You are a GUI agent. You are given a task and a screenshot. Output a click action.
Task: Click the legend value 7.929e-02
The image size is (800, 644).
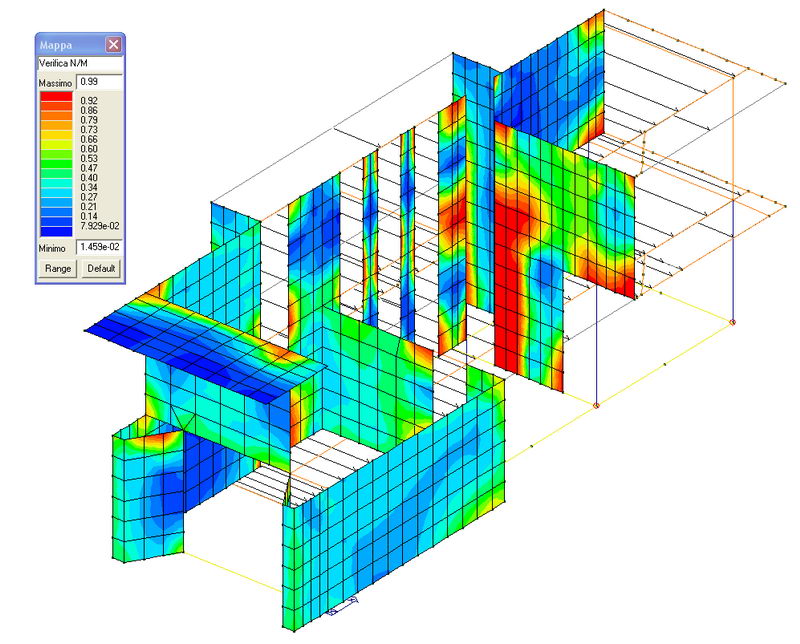pos(100,226)
